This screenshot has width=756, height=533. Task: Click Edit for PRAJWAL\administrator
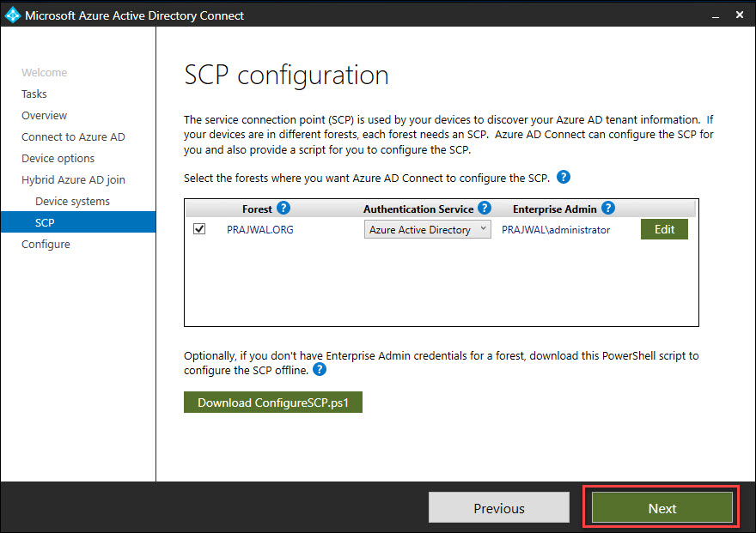tap(664, 229)
